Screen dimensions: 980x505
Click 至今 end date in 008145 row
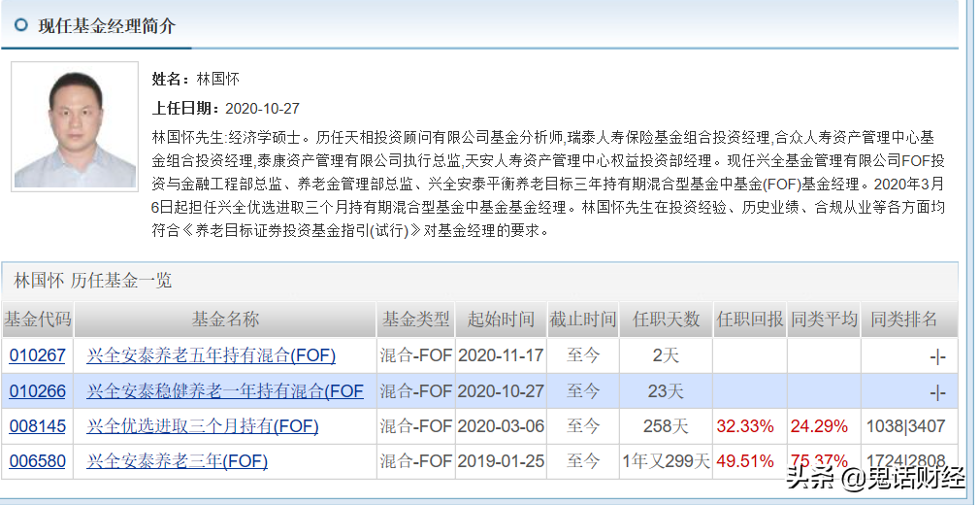point(583,426)
